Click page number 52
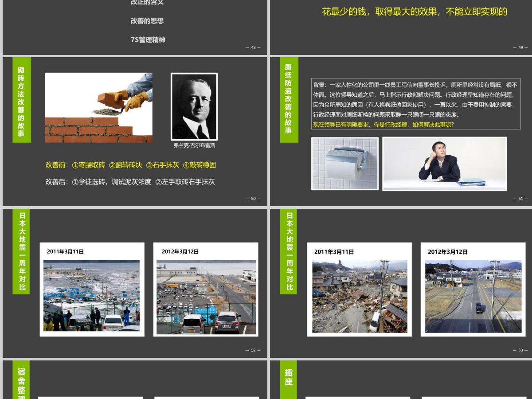Viewport: 532px width, 399px height. point(253,350)
